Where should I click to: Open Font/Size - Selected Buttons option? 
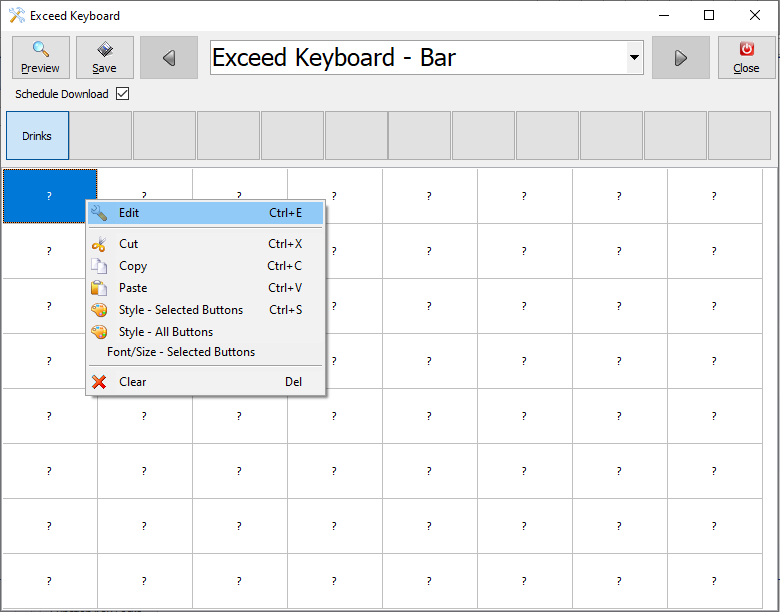click(181, 352)
